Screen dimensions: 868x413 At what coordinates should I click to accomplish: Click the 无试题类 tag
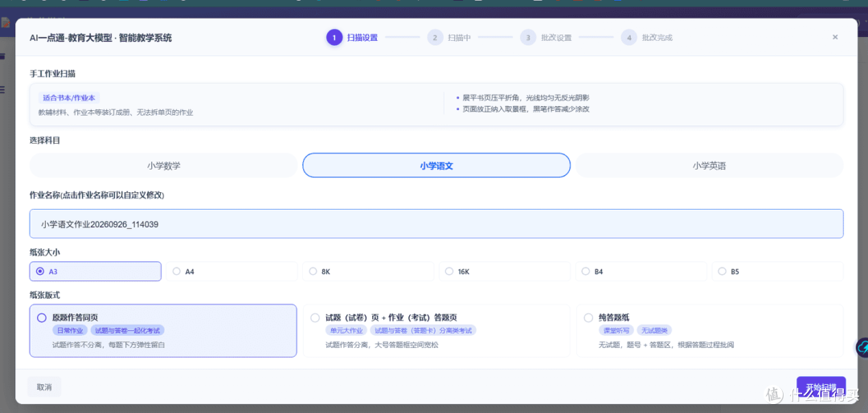click(654, 330)
